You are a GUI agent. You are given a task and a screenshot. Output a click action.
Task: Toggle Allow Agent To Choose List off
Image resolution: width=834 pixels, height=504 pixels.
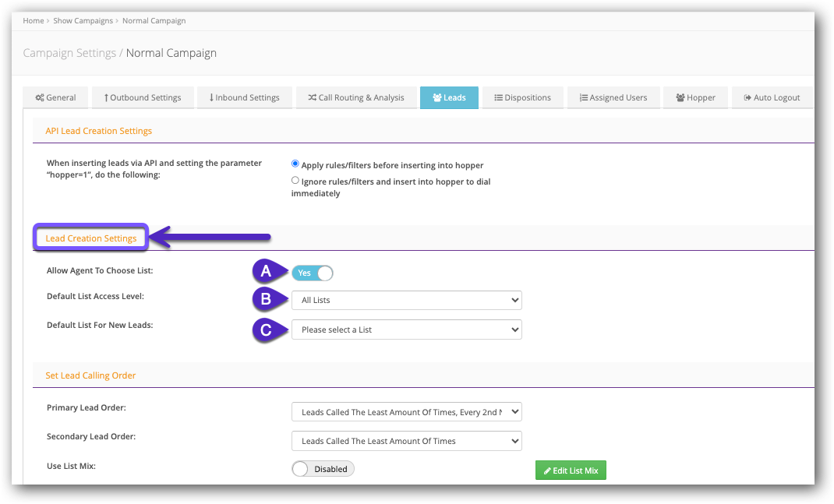312,273
